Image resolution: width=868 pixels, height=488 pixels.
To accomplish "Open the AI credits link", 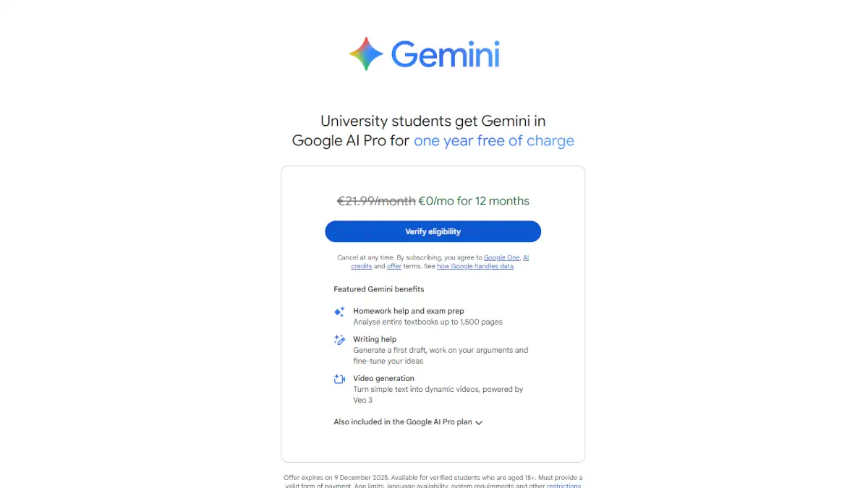I will 362,266.
